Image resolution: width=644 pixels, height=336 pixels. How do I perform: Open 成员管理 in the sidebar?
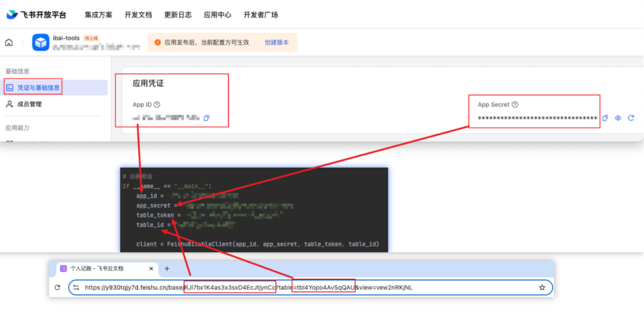(x=29, y=104)
